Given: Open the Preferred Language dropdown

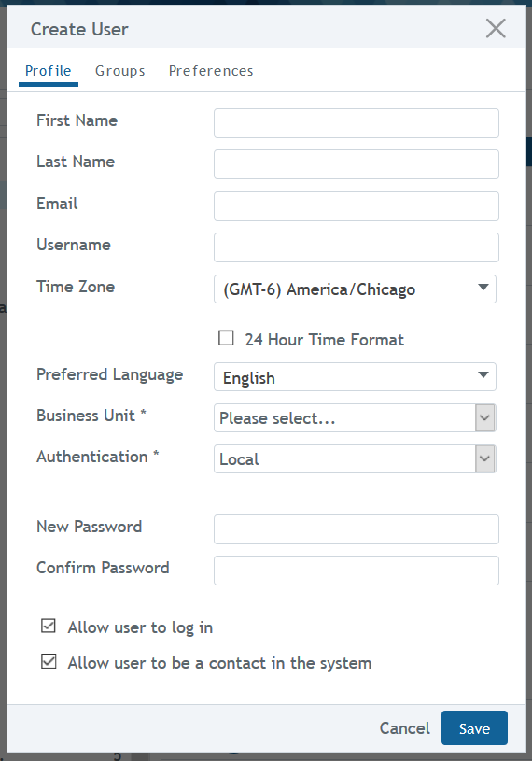Looking at the screenshot, I should pos(355,376).
